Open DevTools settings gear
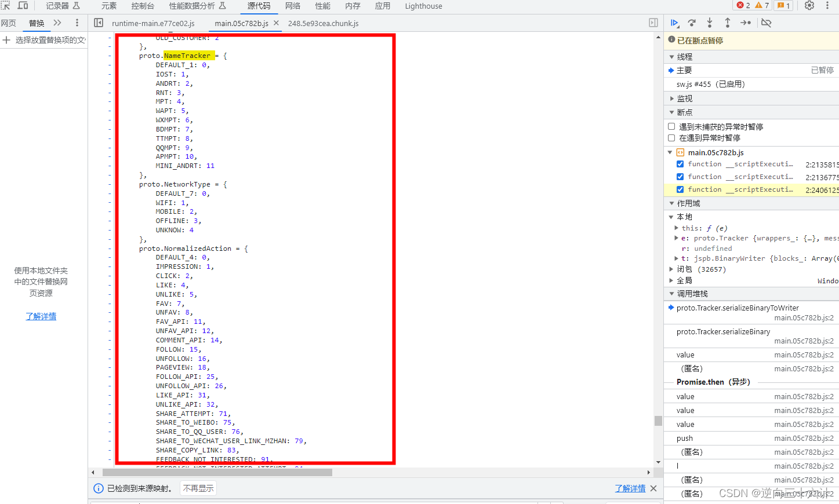 (x=809, y=5)
